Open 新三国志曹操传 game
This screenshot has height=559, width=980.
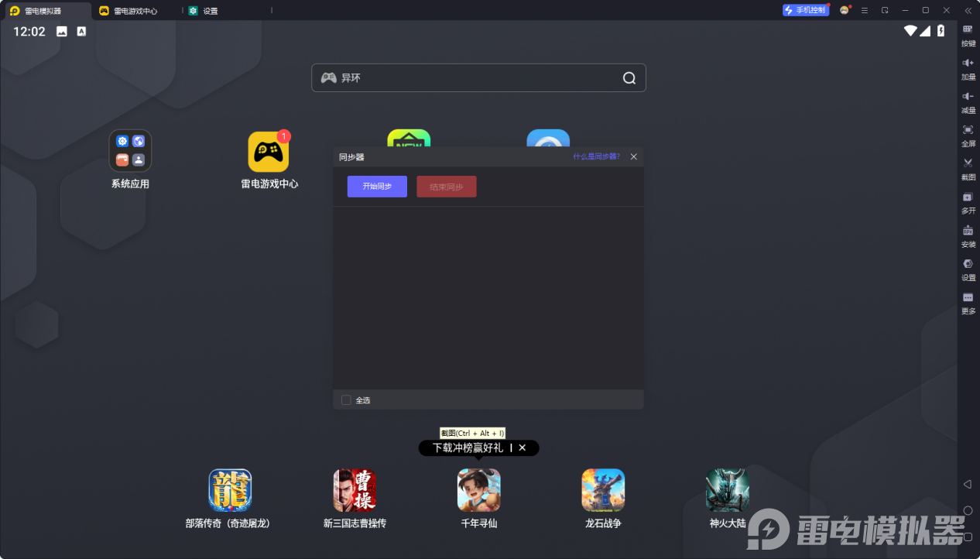(x=355, y=490)
